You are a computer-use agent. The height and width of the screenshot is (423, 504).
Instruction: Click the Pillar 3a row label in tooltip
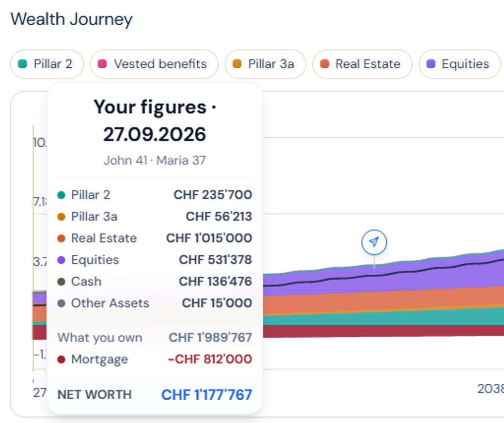94,216
